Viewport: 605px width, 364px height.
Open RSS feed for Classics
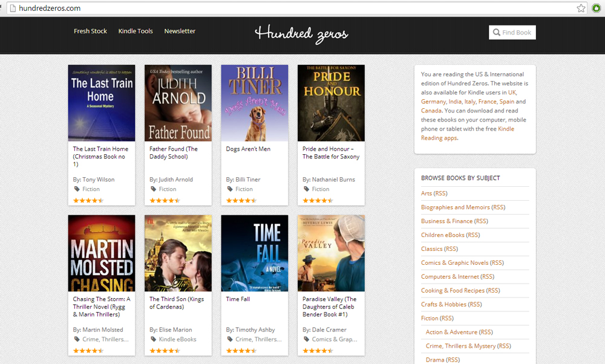pyautogui.click(x=451, y=249)
